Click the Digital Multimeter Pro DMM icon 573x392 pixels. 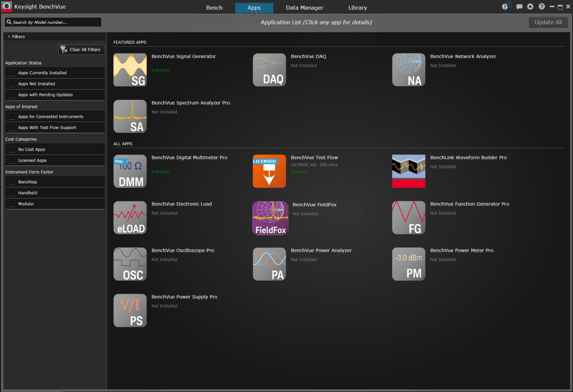click(130, 171)
